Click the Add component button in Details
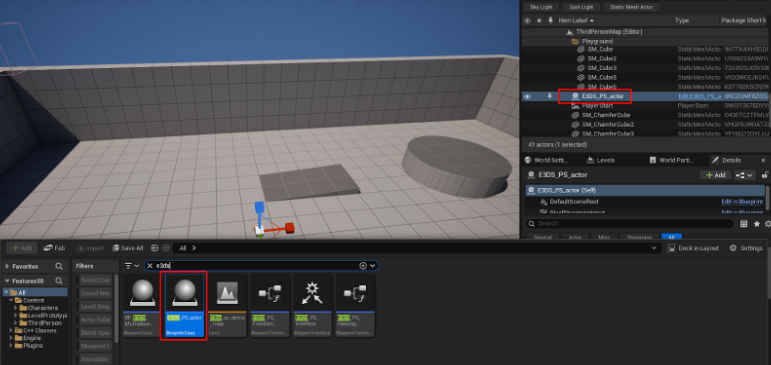771x365 pixels. (x=715, y=175)
